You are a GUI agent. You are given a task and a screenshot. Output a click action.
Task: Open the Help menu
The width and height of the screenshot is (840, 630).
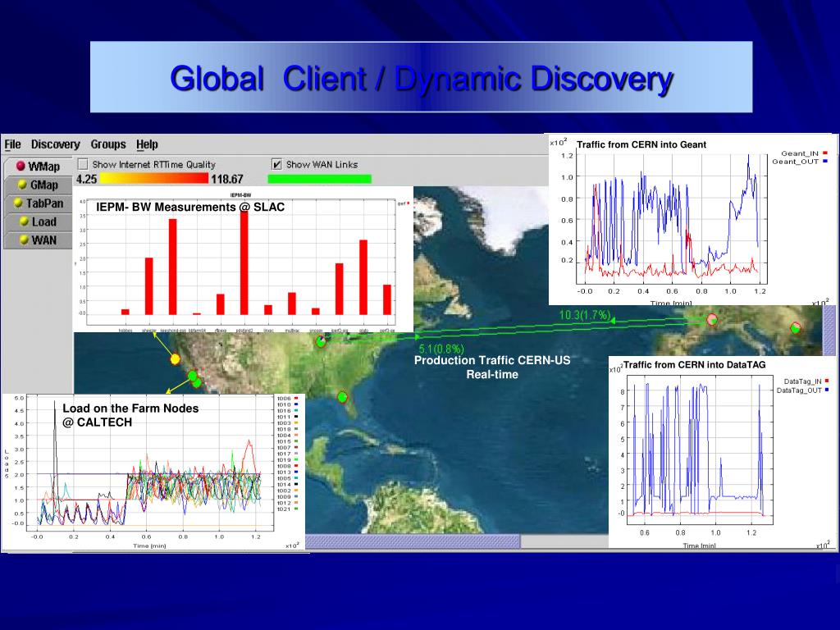[x=147, y=144]
